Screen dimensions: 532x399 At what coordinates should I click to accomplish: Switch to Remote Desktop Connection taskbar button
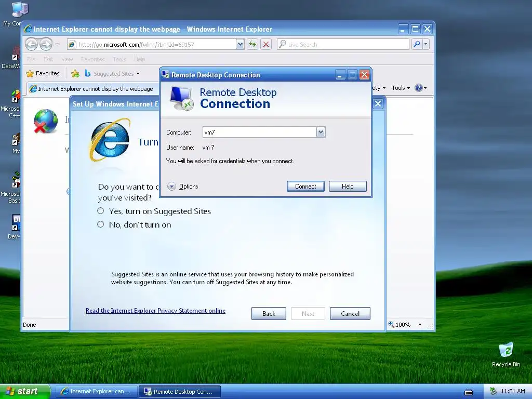click(180, 392)
